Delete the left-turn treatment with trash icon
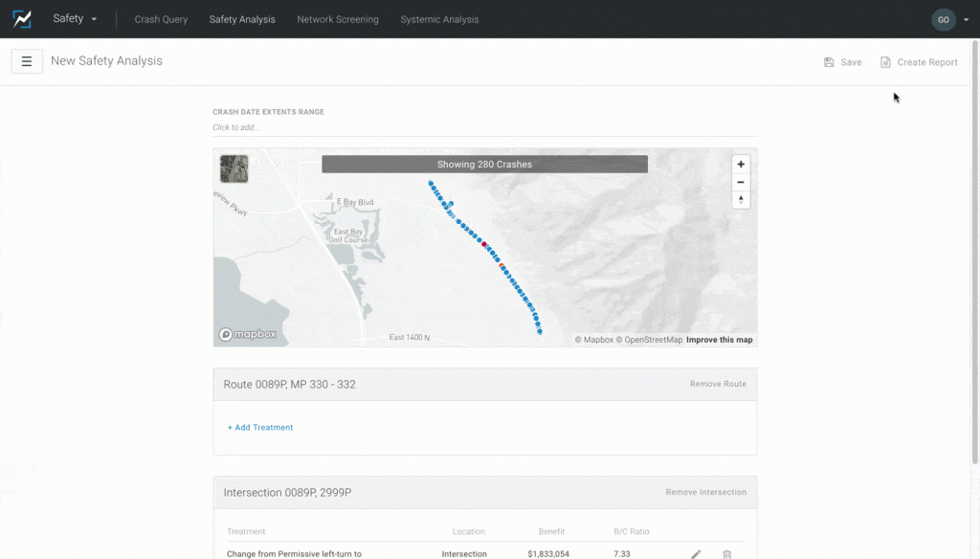Viewport: 980px width, 559px height. coord(726,553)
